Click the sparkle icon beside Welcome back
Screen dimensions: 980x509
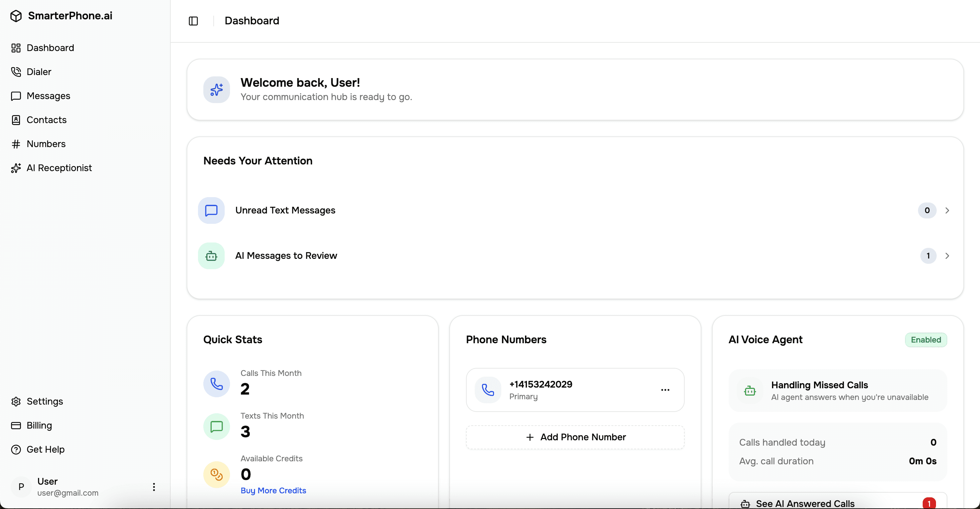(x=216, y=90)
